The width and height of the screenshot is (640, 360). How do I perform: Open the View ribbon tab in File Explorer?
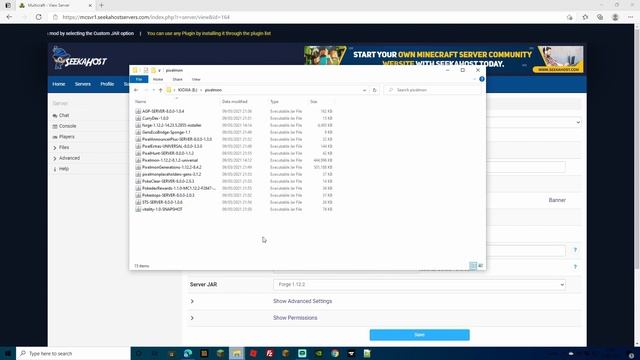click(x=196, y=79)
